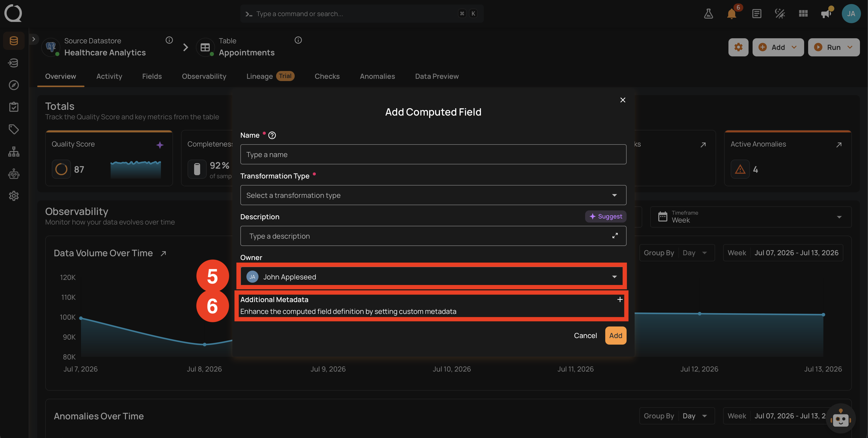Open the hierarchy sidebar icon
The image size is (868, 438).
point(14,152)
